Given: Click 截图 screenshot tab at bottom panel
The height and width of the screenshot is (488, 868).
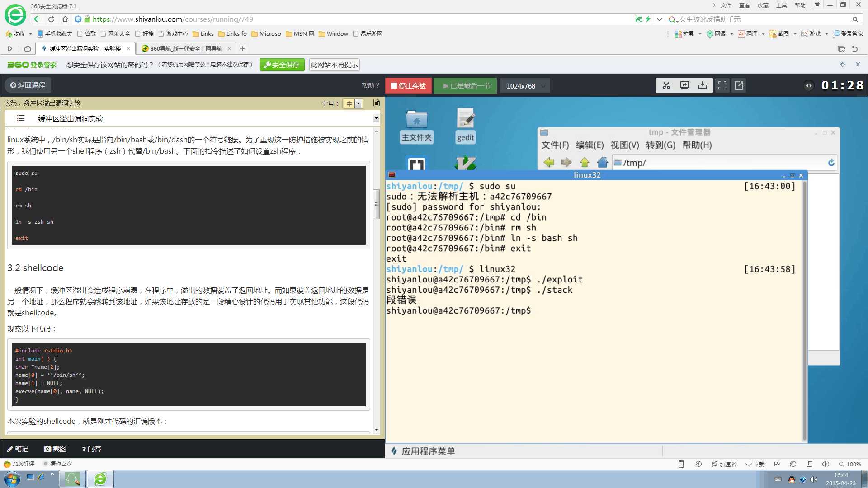Looking at the screenshot, I should (55, 449).
